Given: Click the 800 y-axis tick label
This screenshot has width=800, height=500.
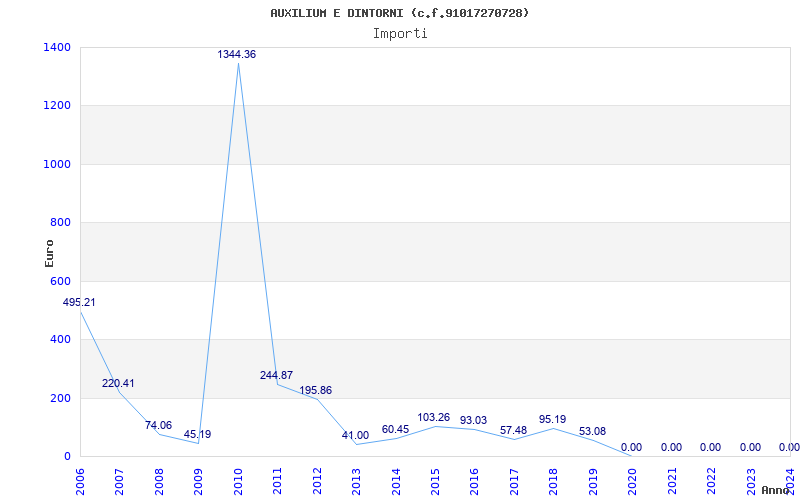Looking at the screenshot, I should point(62,222).
